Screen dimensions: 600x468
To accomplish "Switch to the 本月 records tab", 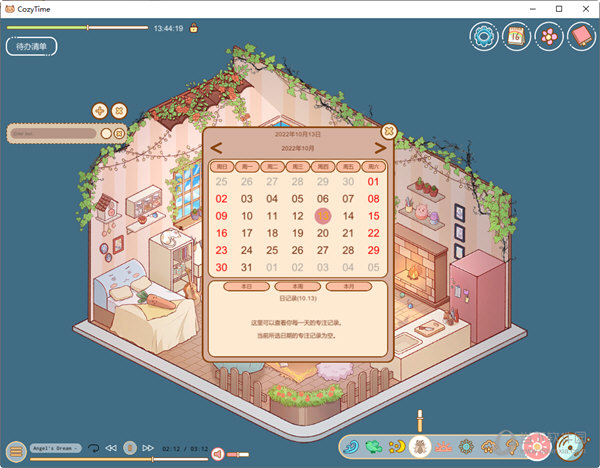I will click(348, 286).
